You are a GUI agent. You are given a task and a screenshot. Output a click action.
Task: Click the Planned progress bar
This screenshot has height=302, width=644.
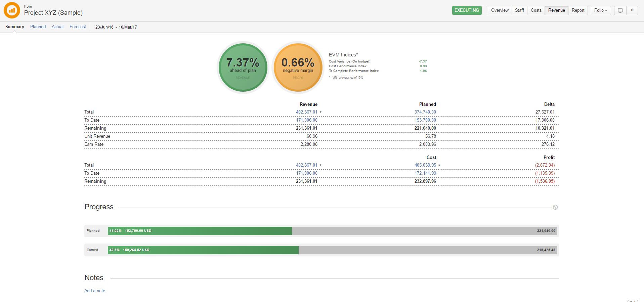point(332,231)
